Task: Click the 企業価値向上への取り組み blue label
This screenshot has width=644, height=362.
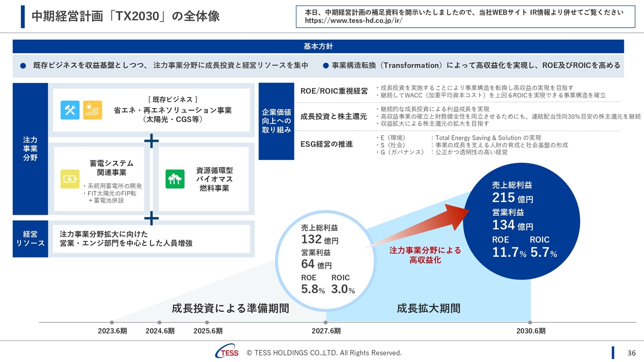Action: (x=276, y=121)
